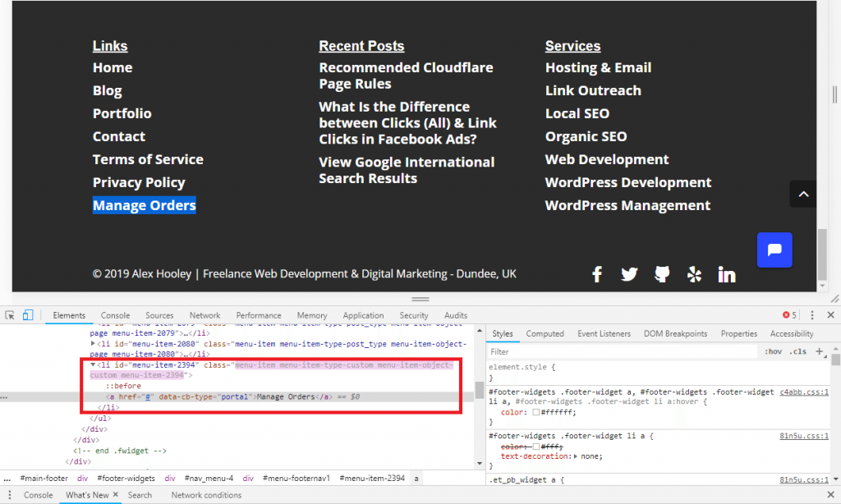
Task: Switch to the Console tab in main toolbar
Action: pyautogui.click(x=115, y=315)
